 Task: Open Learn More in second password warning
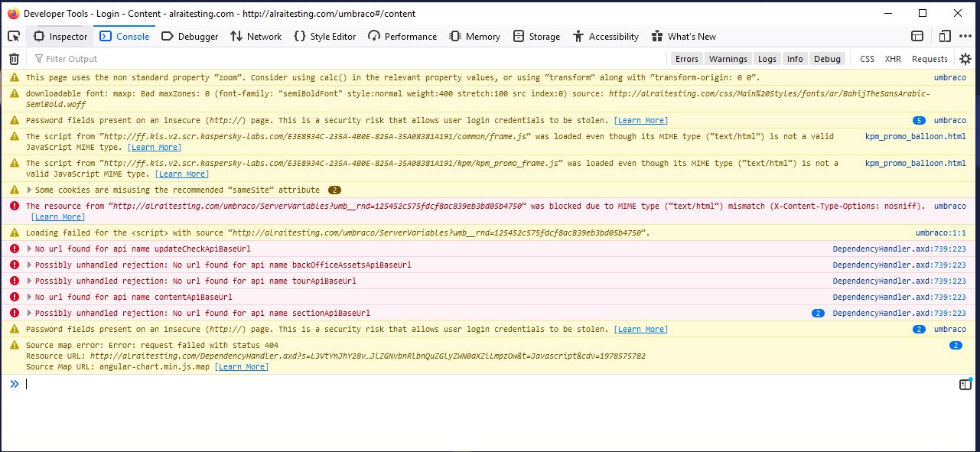[641, 329]
